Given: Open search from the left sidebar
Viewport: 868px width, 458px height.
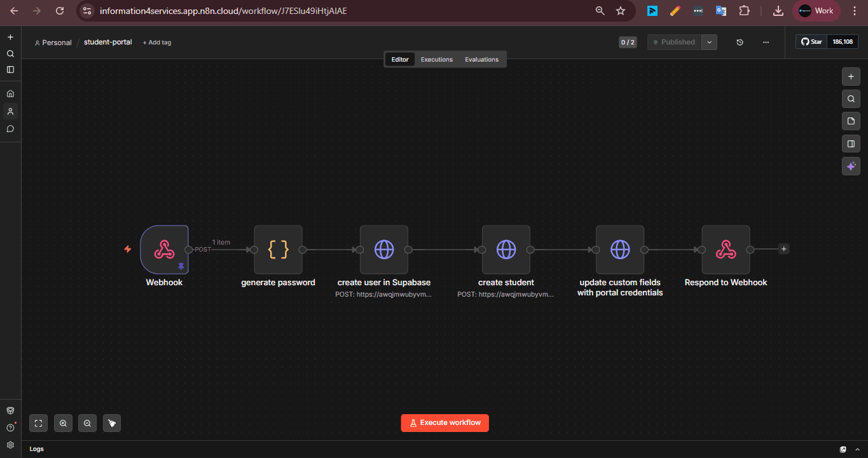Looking at the screenshot, I should click(x=10, y=53).
